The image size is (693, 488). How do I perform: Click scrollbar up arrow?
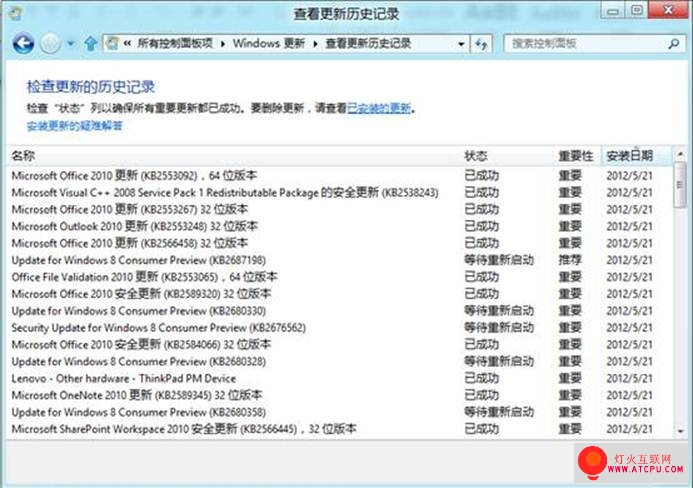(x=681, y=154)
